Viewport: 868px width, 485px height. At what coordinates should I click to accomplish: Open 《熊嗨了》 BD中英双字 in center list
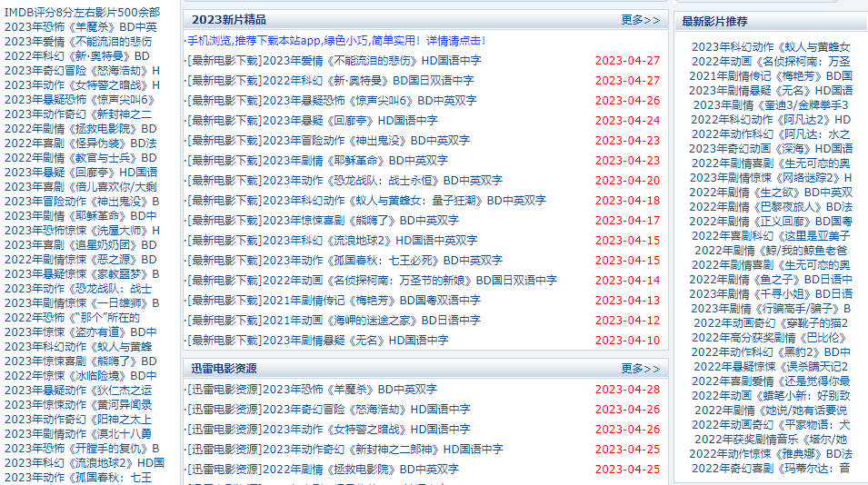click(x=361, y=220)
